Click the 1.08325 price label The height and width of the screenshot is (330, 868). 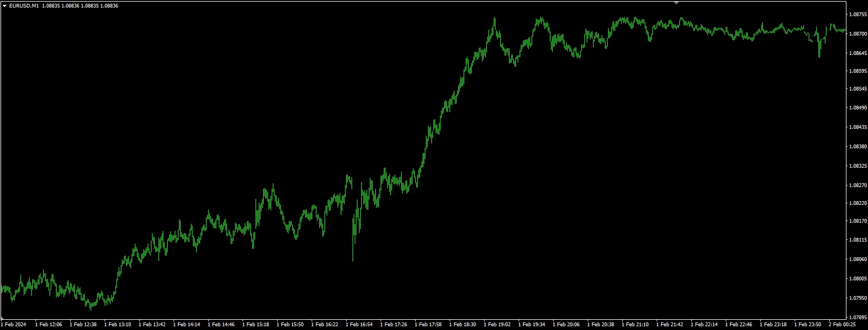857,166
